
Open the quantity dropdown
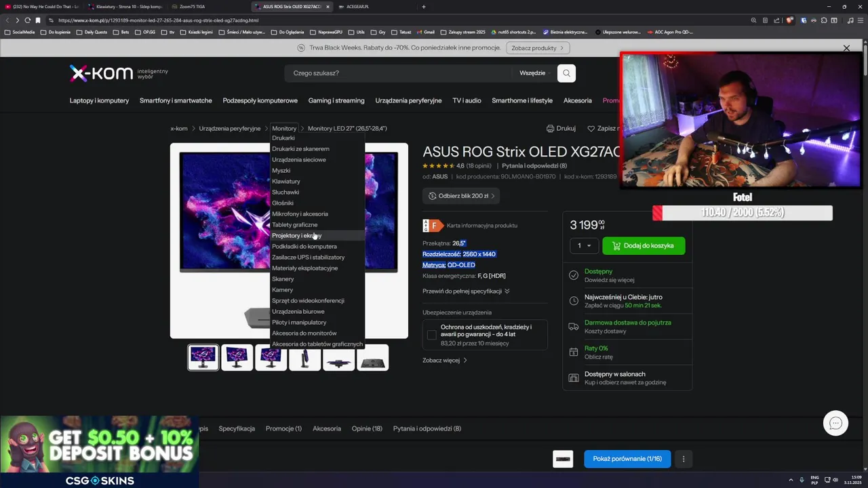coord(584,245)
